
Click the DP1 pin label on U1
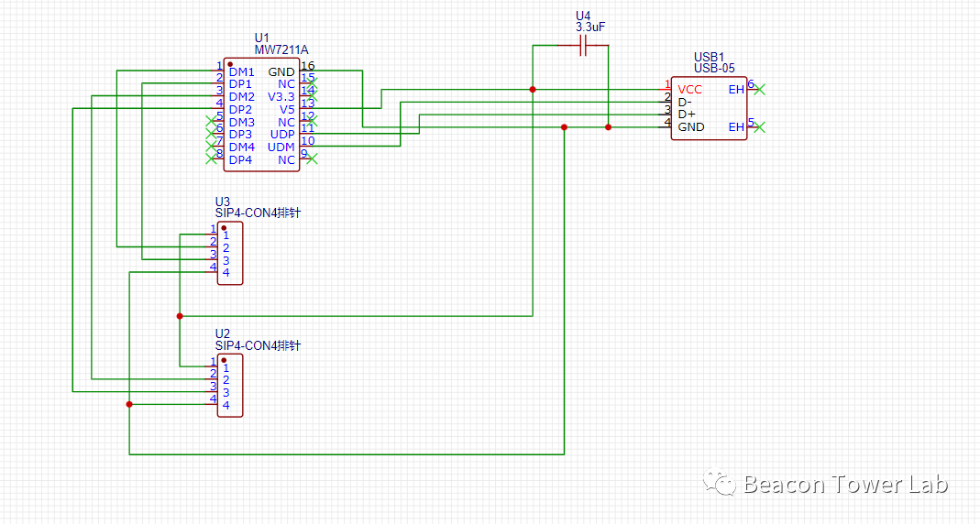tap(240, 84)
